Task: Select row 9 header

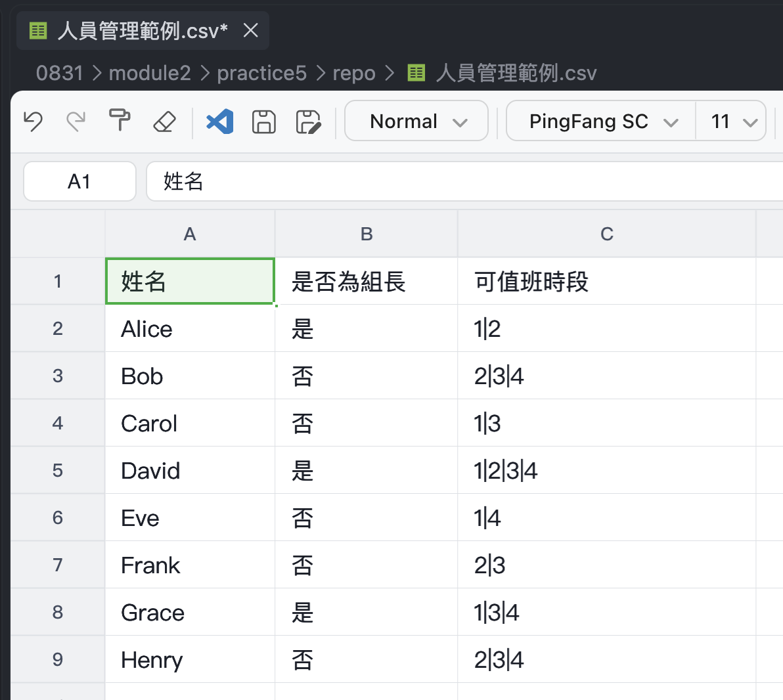Action: [x=57, y=659]
